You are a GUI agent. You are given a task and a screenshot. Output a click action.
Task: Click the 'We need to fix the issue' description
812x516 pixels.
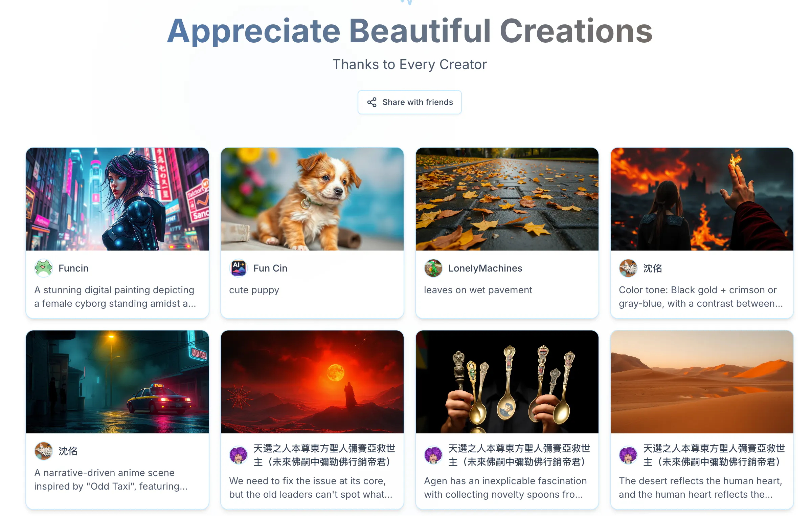(311, 488)
